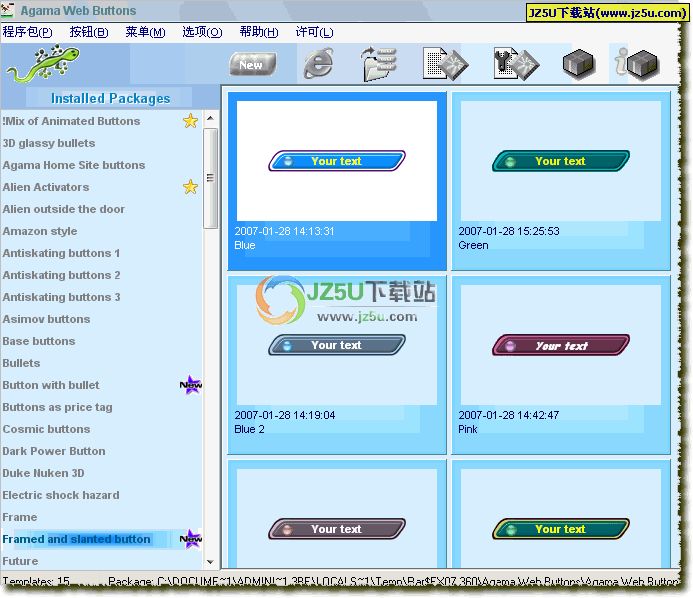Click the Installed Packages header
Screen dimensions: 693x598
[110, 98]
